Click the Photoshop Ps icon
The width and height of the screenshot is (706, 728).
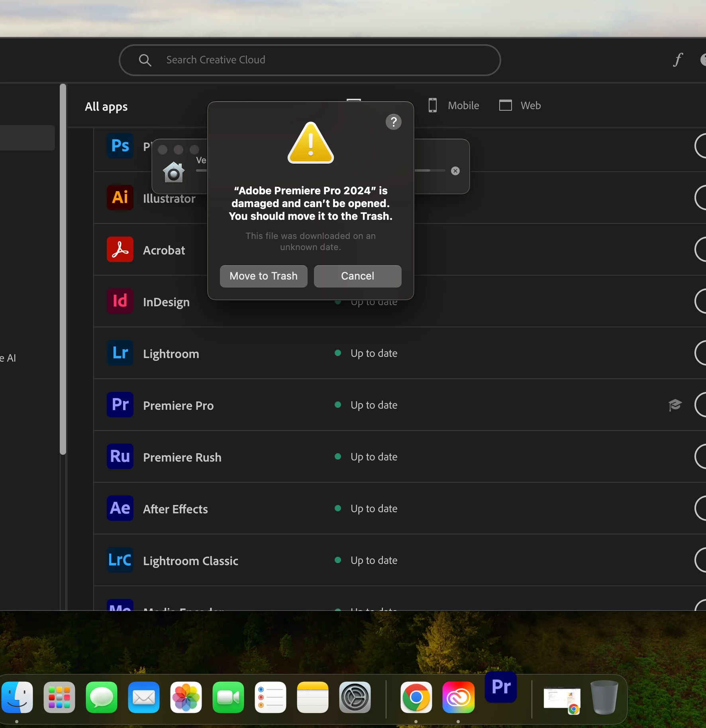point(120,146)
